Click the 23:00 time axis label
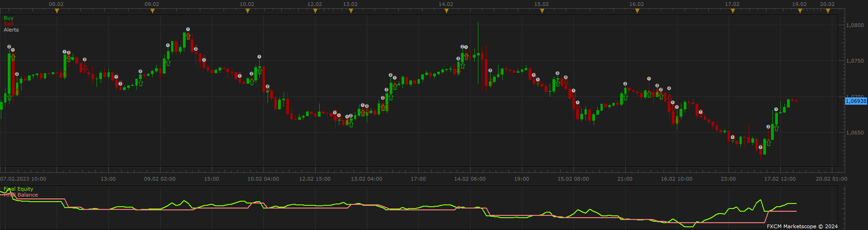The image size is (868, 230). (729, 179)
